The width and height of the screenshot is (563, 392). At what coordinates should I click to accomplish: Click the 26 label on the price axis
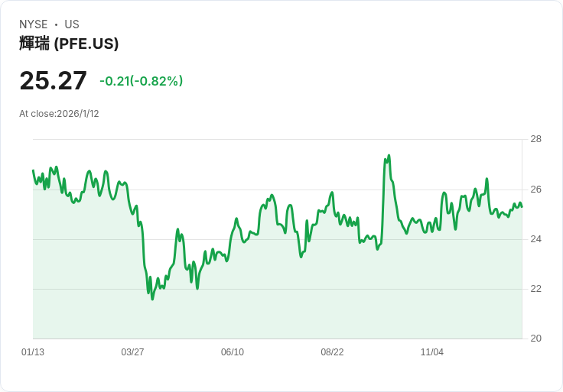(535, 190)
